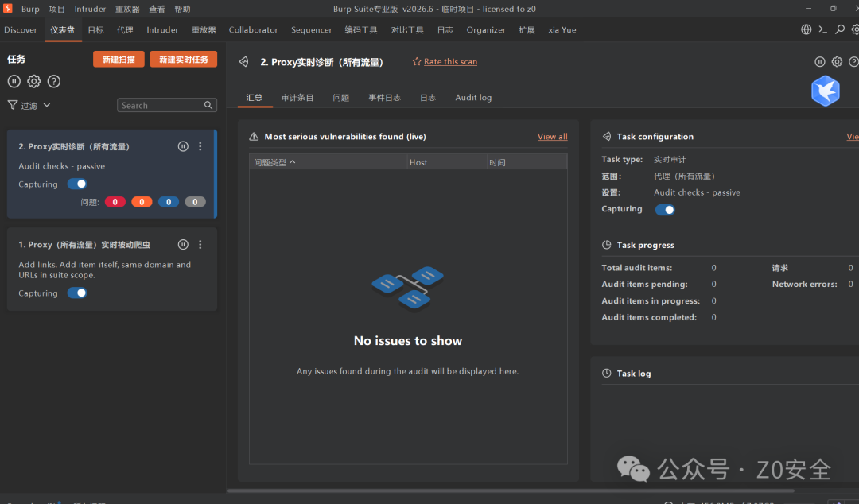Switch to the Discover tab

pos(21,29)
